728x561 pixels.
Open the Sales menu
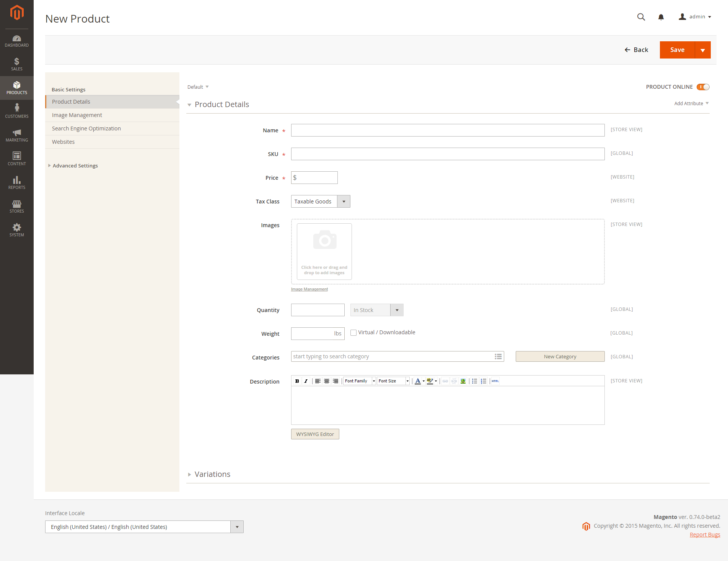[17, 64]
